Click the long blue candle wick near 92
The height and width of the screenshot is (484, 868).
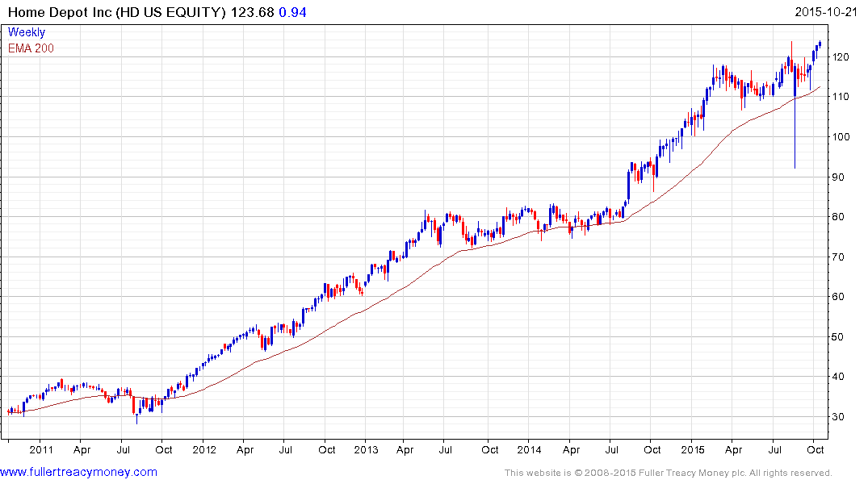795,133
